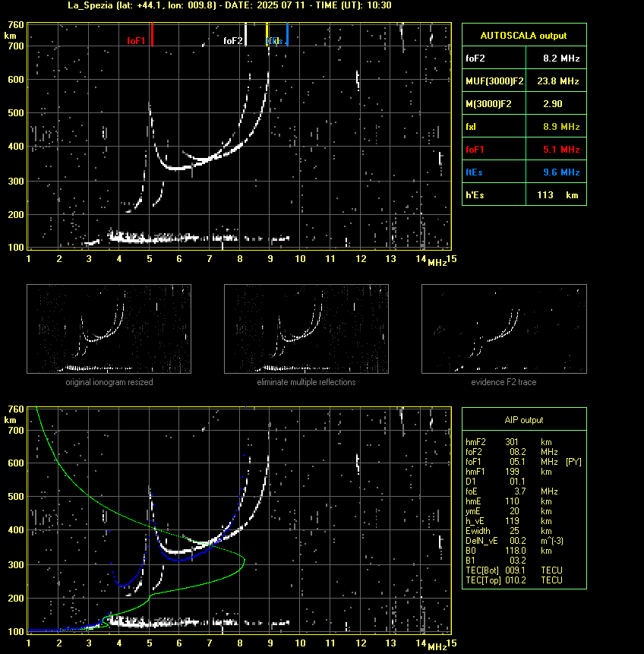Open the original ionogram resized thumbnail
This screenshot has width=644, height=654.
point(109,329)
